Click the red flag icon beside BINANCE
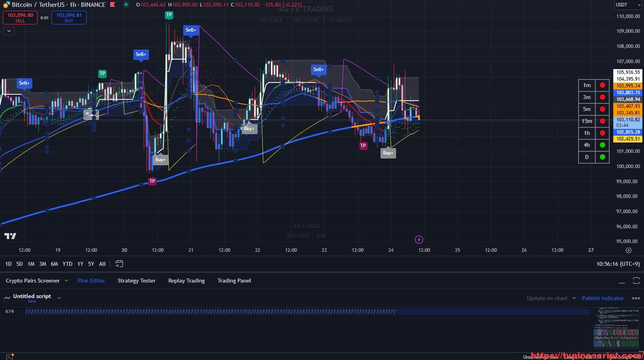This screenshot has height=360, width=644. tap(113, 5)
